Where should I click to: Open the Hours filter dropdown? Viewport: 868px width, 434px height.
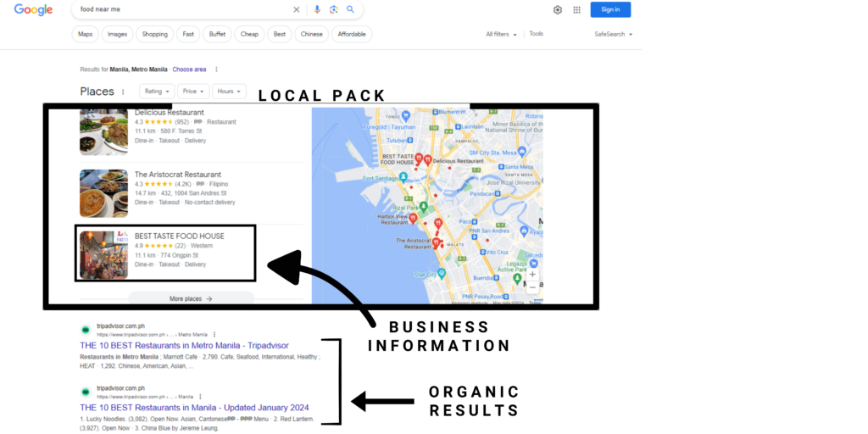[x=229, y=91]
